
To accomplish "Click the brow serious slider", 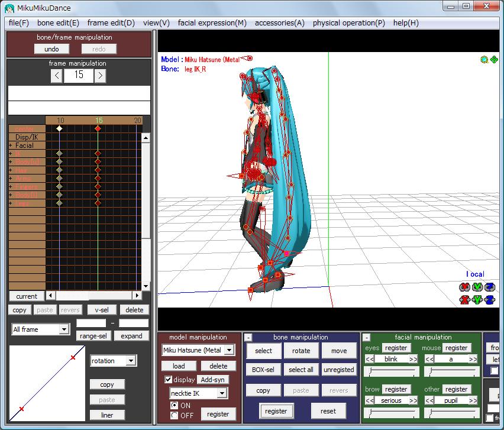I will coord(391,413).
